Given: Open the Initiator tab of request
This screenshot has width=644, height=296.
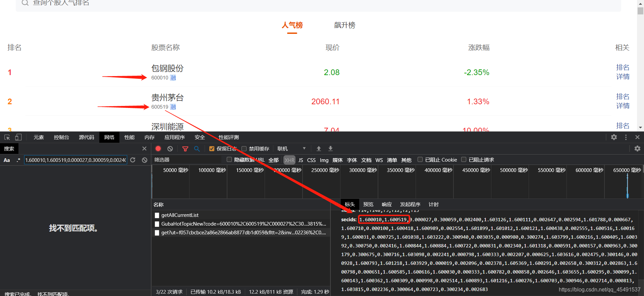Looking at the screenshot, I should 410,204.
